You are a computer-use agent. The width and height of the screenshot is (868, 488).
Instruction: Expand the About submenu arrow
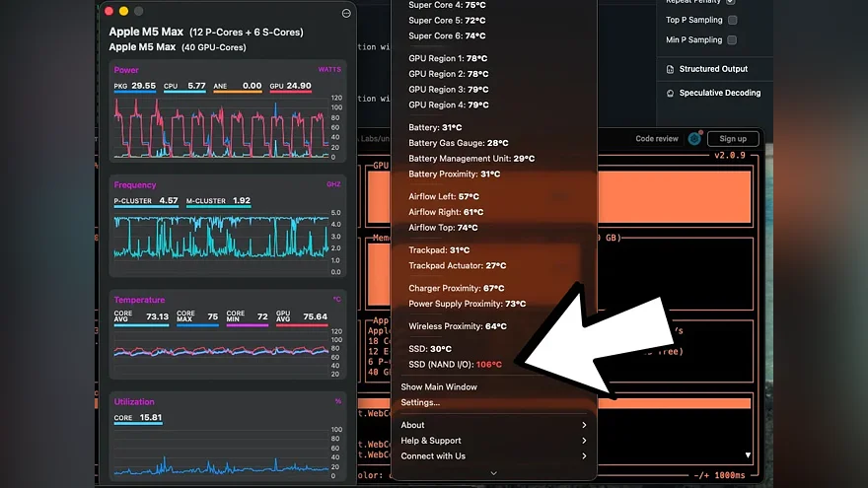(x=584, y=425)
